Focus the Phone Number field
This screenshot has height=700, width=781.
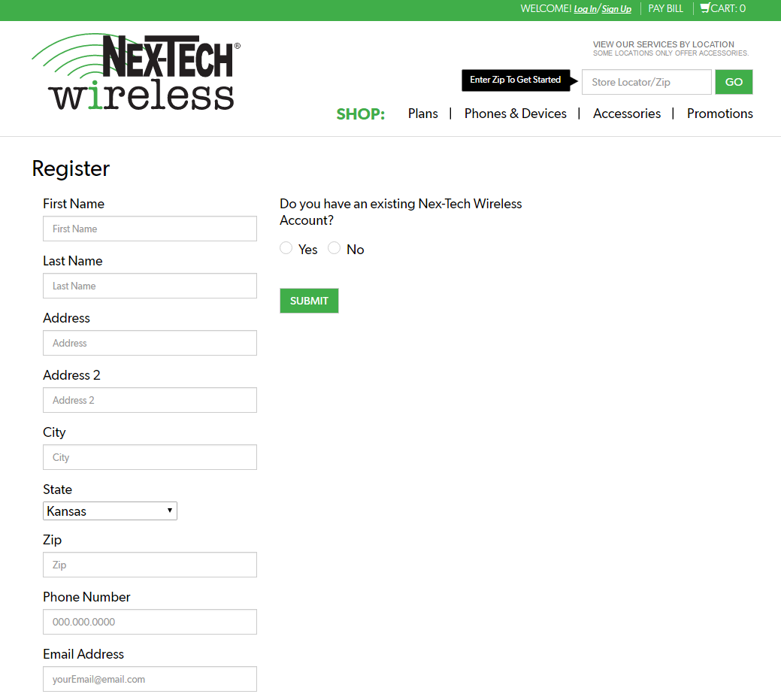point(150,623)
